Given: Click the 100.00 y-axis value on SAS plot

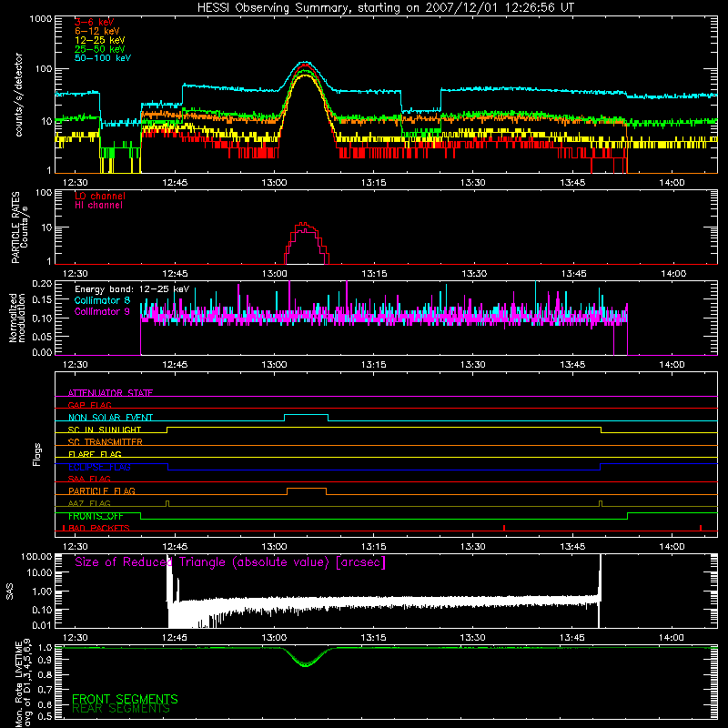Looking at the screenshot, I should tap(36, 556).
